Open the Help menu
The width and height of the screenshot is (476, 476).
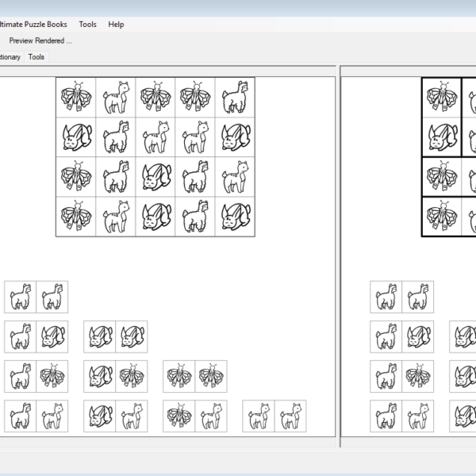coord(116,25)
